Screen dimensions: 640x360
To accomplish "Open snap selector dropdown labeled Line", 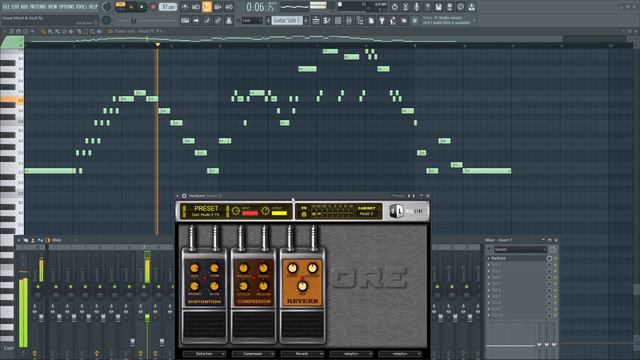I will coord(252,20).
